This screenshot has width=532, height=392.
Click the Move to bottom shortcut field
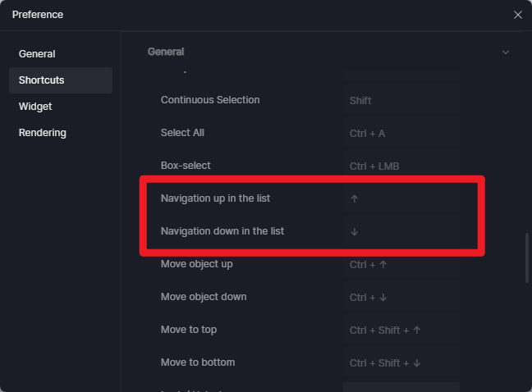point(401,362)
